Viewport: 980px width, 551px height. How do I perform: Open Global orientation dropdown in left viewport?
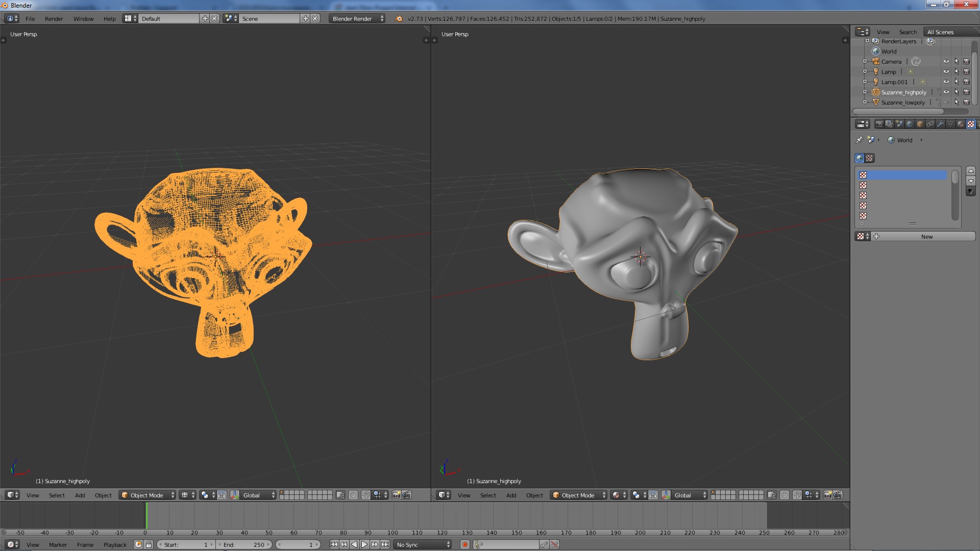click(258, 495)
